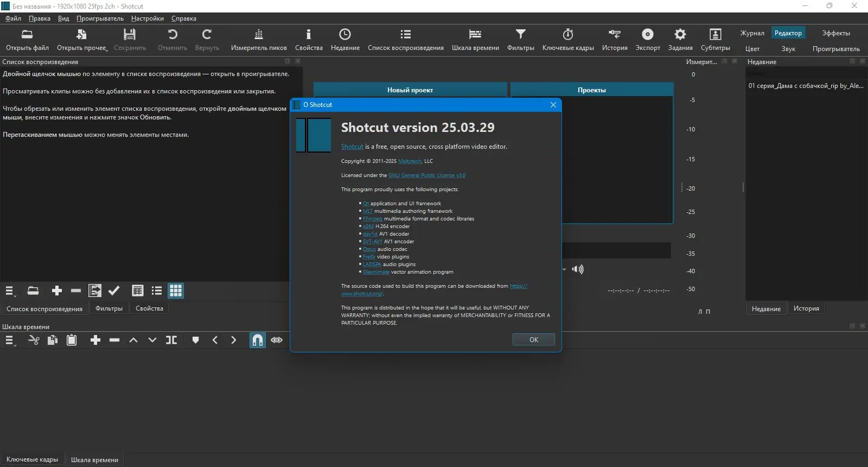Click the player scrub bar behind dialog
868x467 pixels.
pos(616,250)
